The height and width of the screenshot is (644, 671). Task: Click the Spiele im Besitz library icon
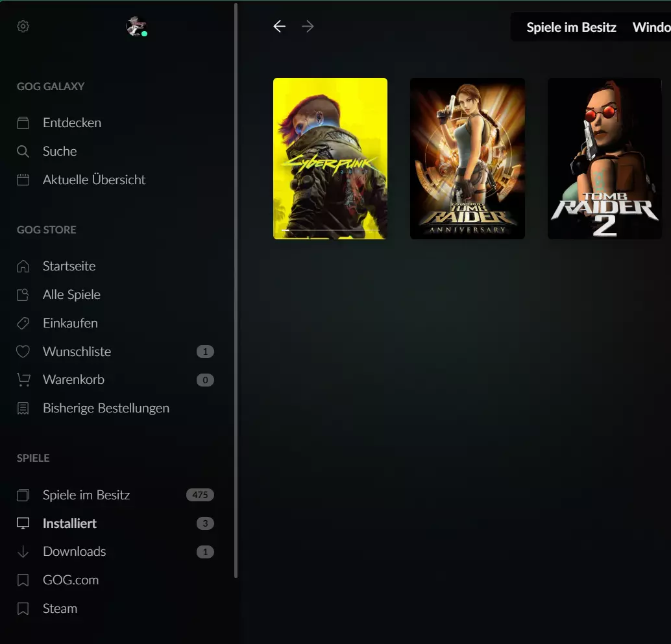click(23, 495)
